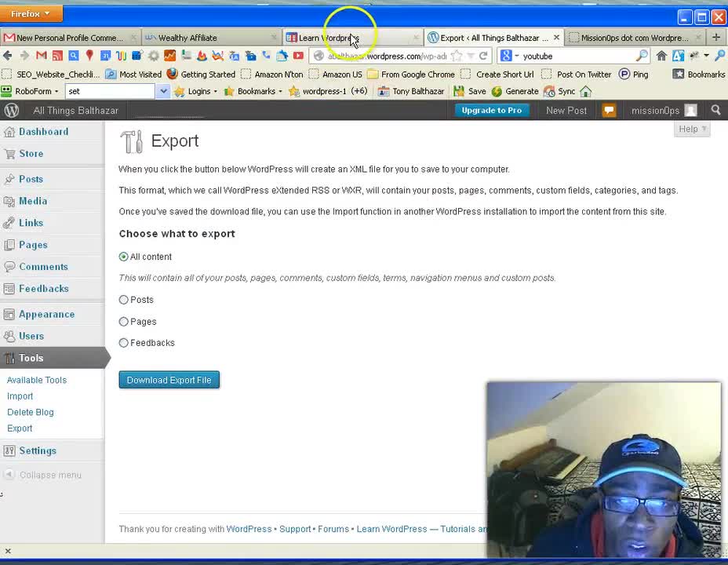
Task: Select the Feedbacks radio option
Action: [x=124, y=343]
